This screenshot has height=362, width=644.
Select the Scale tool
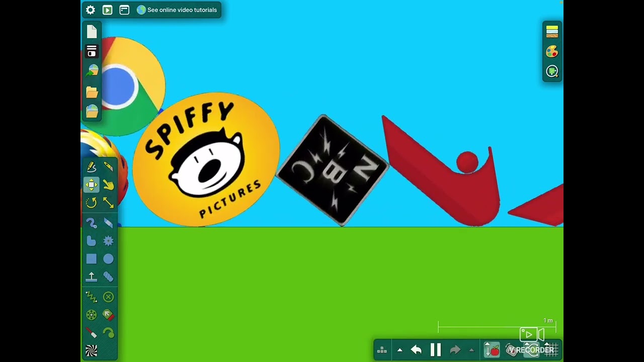click(108, 203)
